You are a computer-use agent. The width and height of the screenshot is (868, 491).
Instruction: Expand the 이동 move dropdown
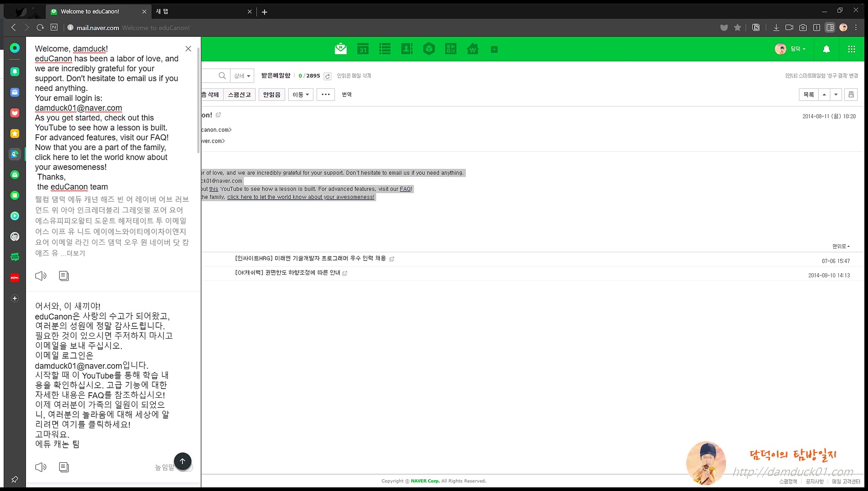pos(301,95)
